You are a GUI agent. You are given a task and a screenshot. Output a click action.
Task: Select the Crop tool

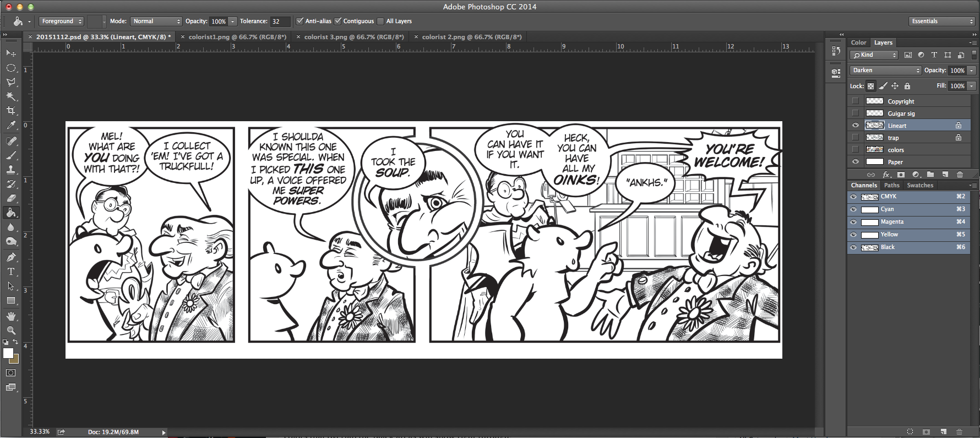pos(11,111)
